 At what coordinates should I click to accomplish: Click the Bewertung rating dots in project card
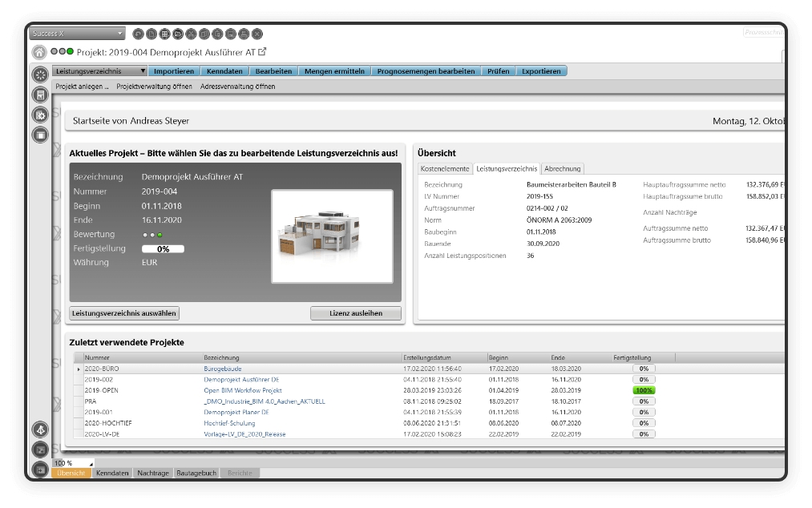tap(152, 235)
